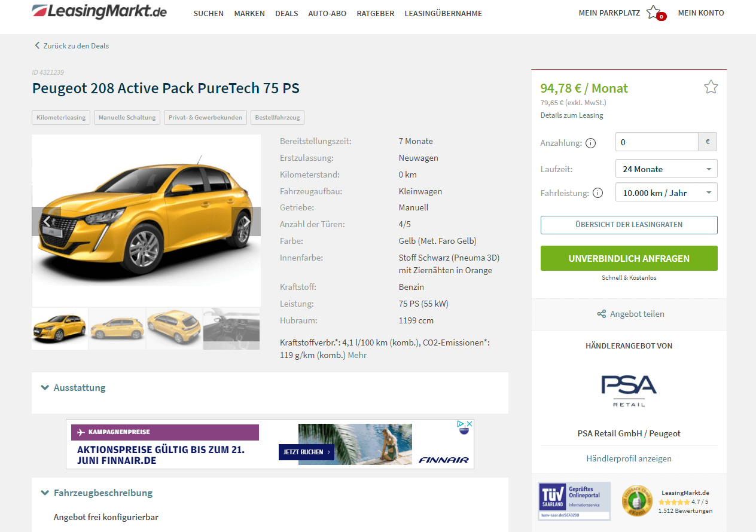Click the value 7 Monate
Viewport: 756px width, 532px height.
(416, 141)
